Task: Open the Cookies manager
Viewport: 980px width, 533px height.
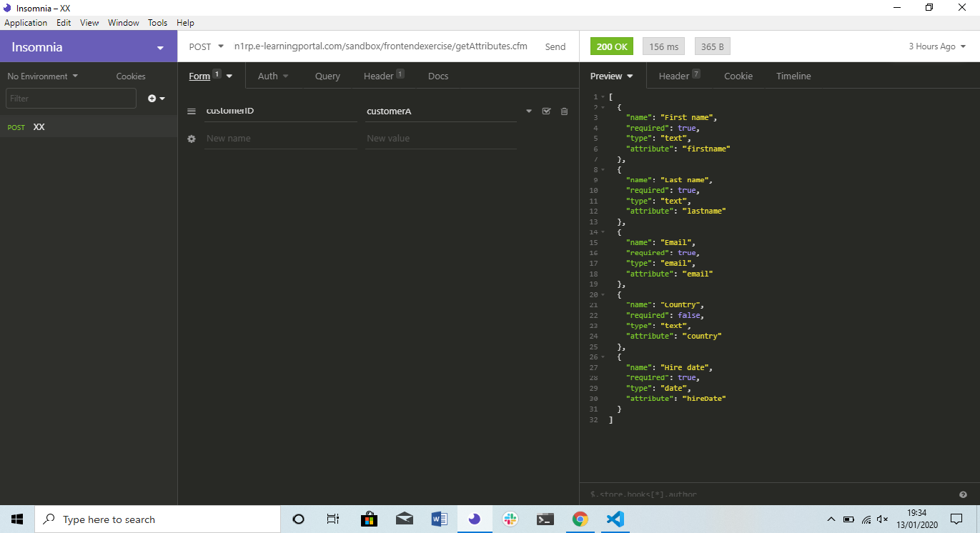Action: tap(131, 76)
